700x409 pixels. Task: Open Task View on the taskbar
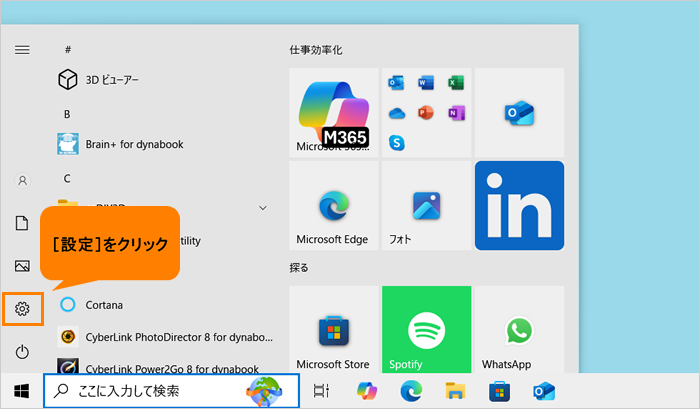[x=321, y=391]
